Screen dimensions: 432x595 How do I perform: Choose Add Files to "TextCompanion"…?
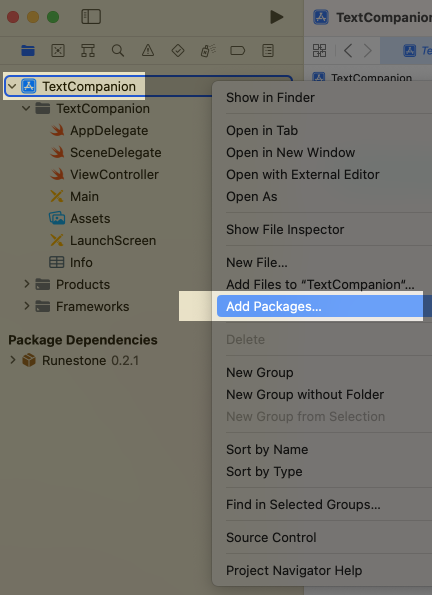(x=320, y=285)
